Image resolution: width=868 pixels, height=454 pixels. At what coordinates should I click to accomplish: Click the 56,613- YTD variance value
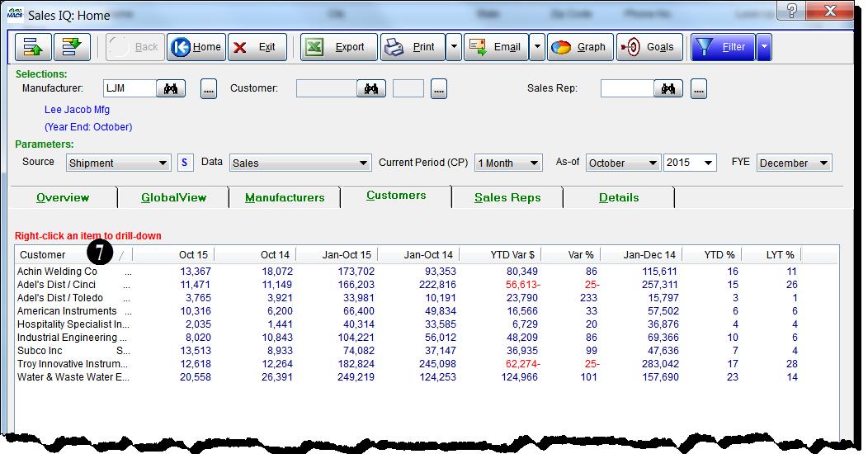[523, 285]
